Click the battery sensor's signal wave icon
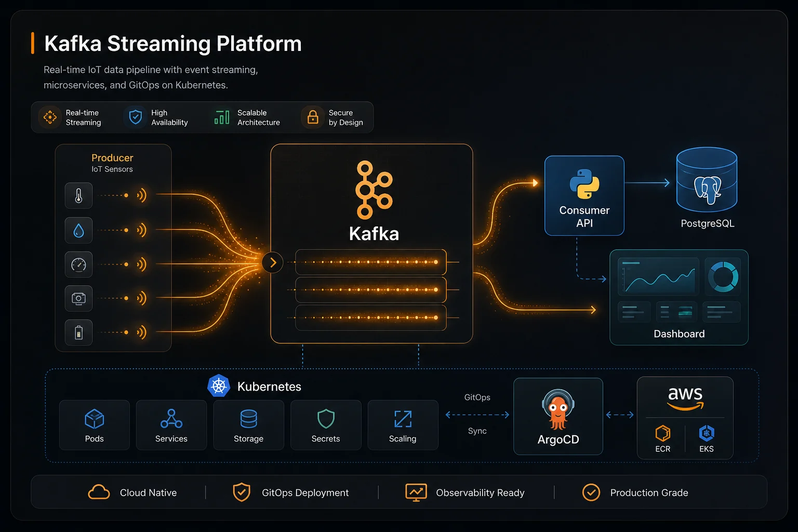Image resolution: width=798 pixels, height=532 pixels. click(x=142, y=332)
